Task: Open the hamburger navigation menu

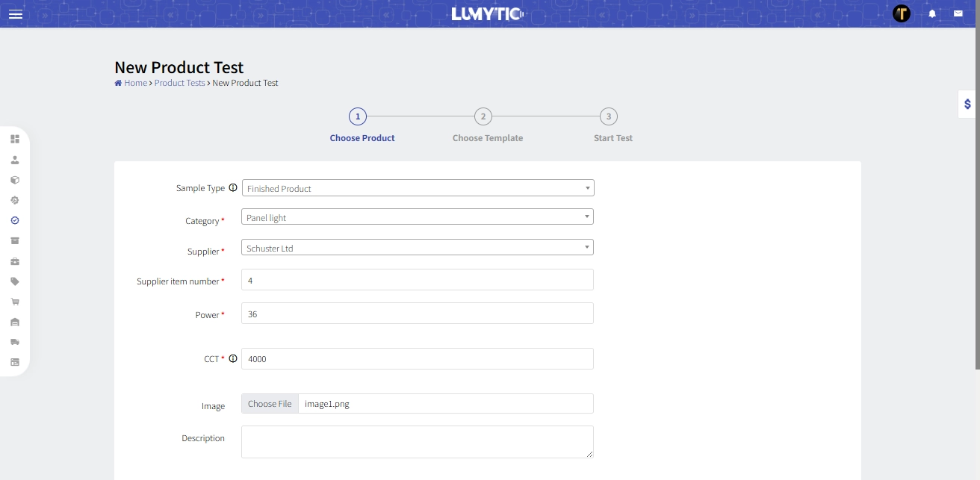Action: [x=15, y=13]
